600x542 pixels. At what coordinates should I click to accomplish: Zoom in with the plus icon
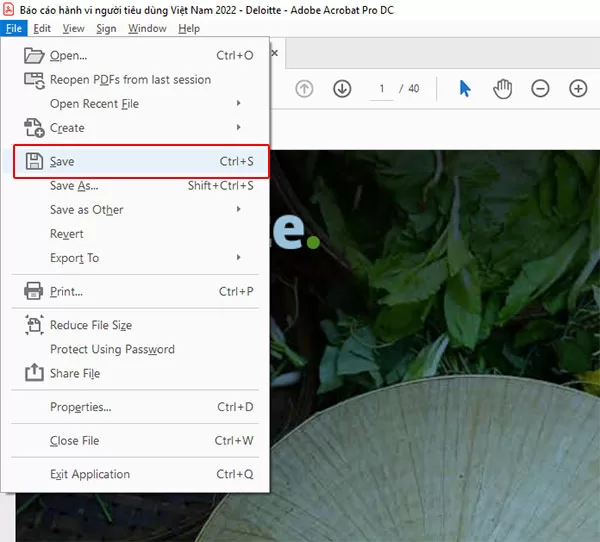(x=578, y=89)
